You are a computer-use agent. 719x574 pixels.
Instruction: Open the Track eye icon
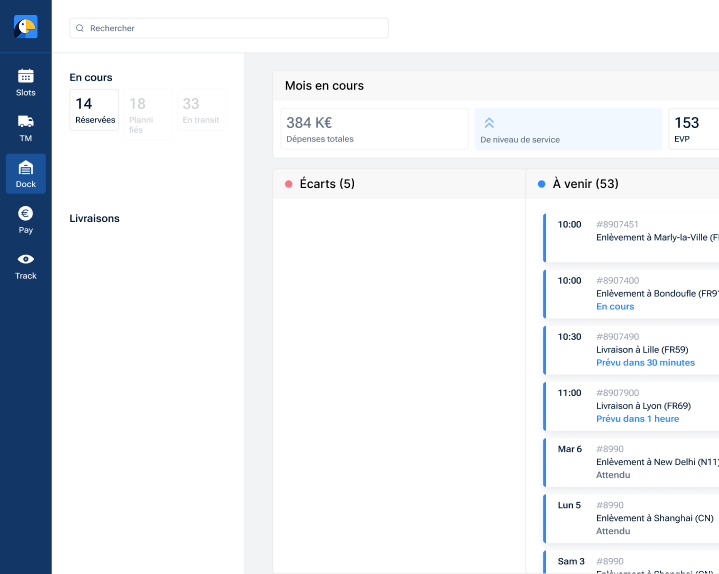tap(26, 259)
